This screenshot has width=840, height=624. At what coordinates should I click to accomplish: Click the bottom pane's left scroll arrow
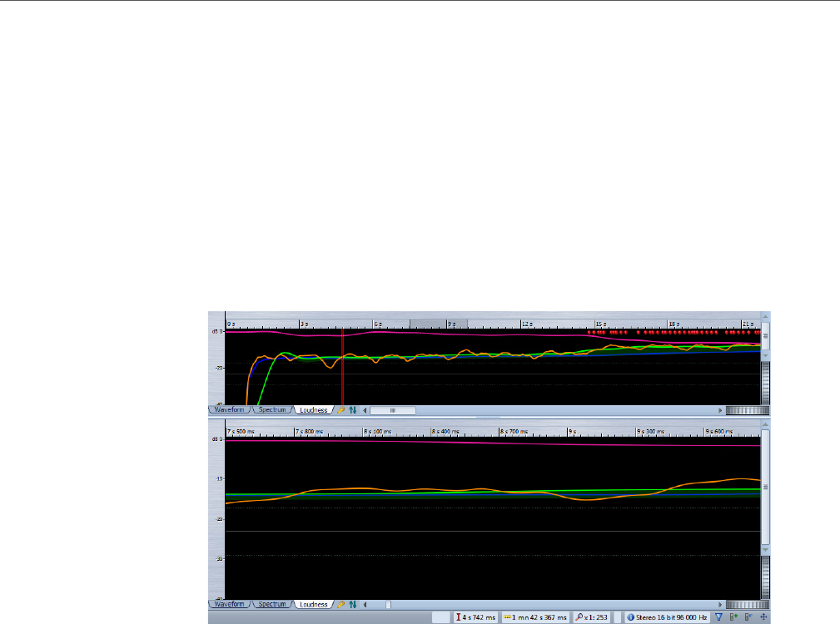pos(365,605)
